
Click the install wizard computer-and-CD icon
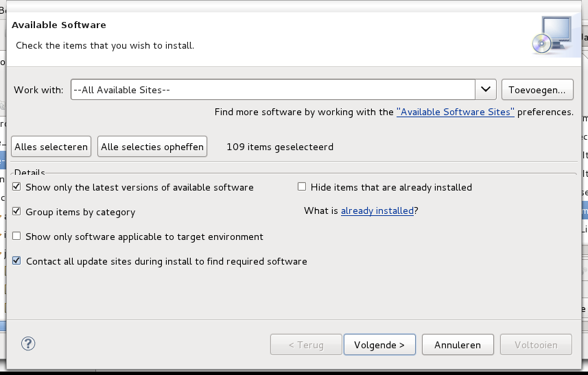(x=552, y=34)
